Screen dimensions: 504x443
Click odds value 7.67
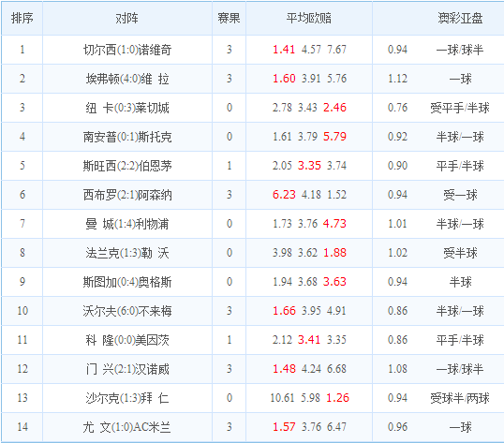coord(337,50)
